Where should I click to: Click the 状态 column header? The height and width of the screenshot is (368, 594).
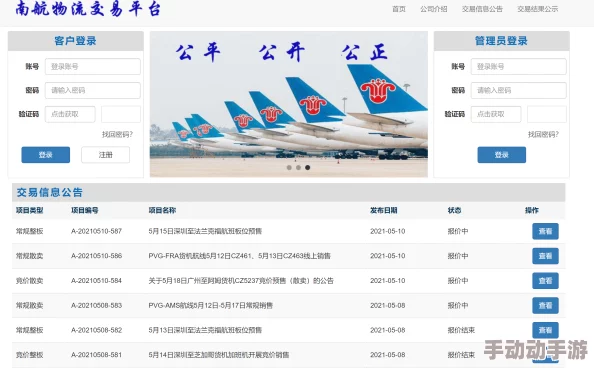[x=454, y=210]
